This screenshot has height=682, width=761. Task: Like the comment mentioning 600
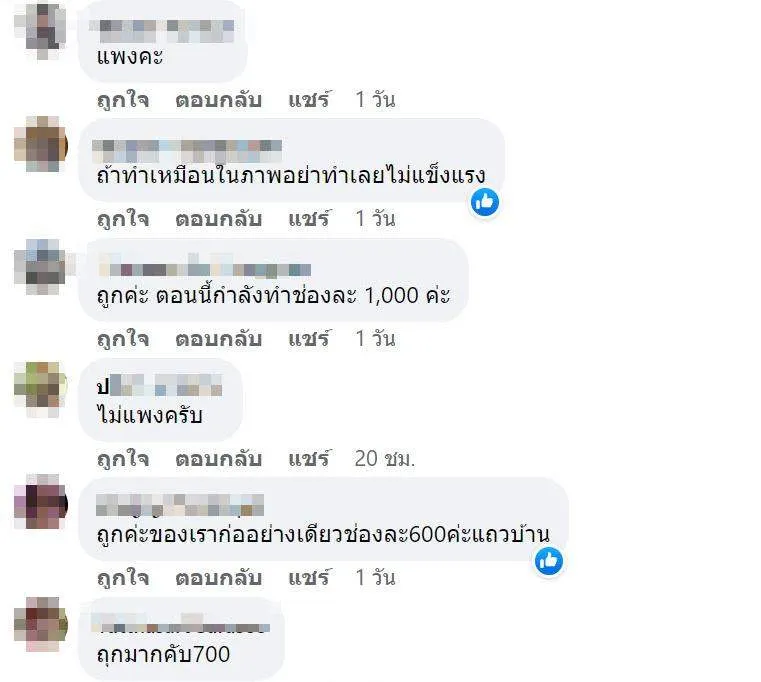click(123, 578)
